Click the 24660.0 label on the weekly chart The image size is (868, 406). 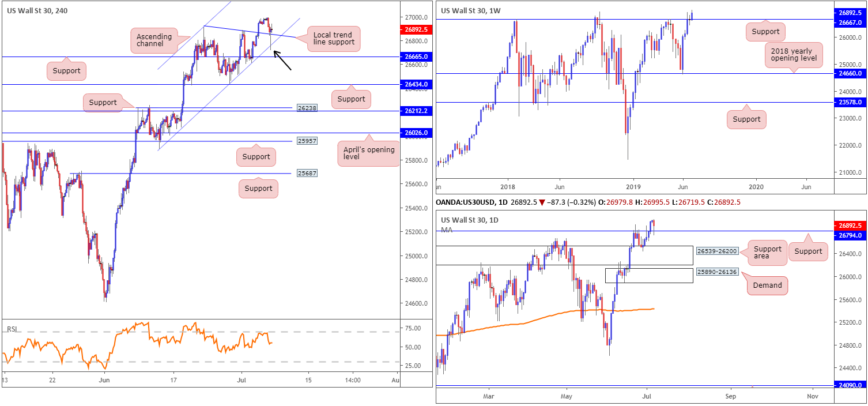point(850,73)
